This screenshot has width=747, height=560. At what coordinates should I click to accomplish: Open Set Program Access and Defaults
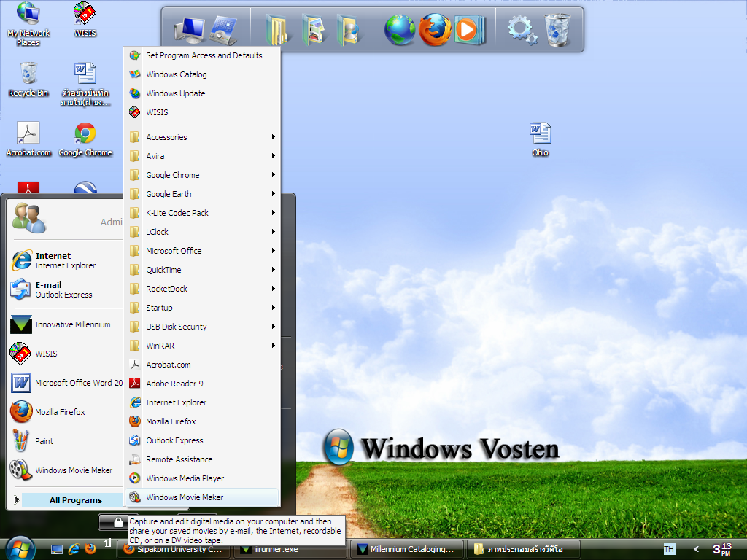[x=202, y=55]
